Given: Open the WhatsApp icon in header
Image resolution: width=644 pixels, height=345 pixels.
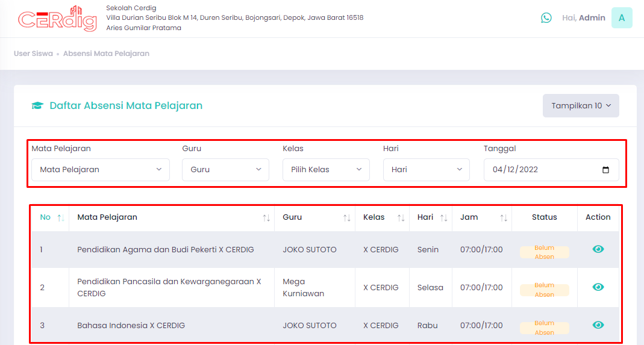Looking at the screenshot, I should pos(546,17).
